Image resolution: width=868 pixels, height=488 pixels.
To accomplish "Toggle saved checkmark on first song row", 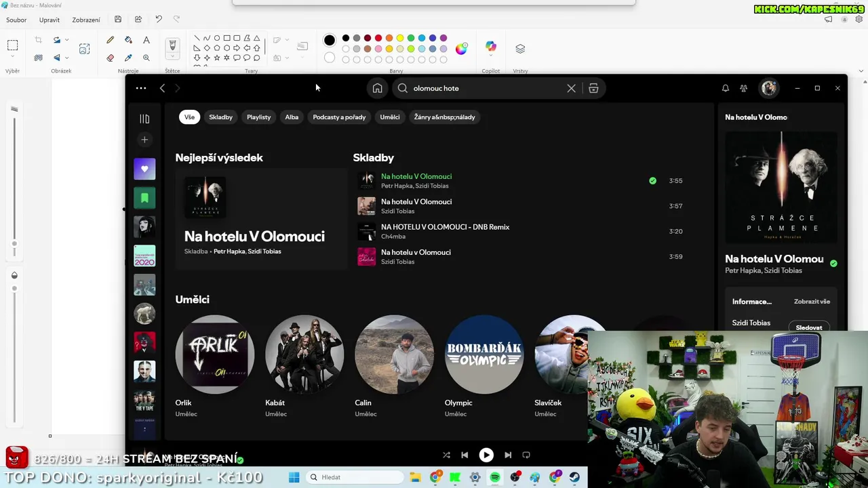I will tap(652, 181).
